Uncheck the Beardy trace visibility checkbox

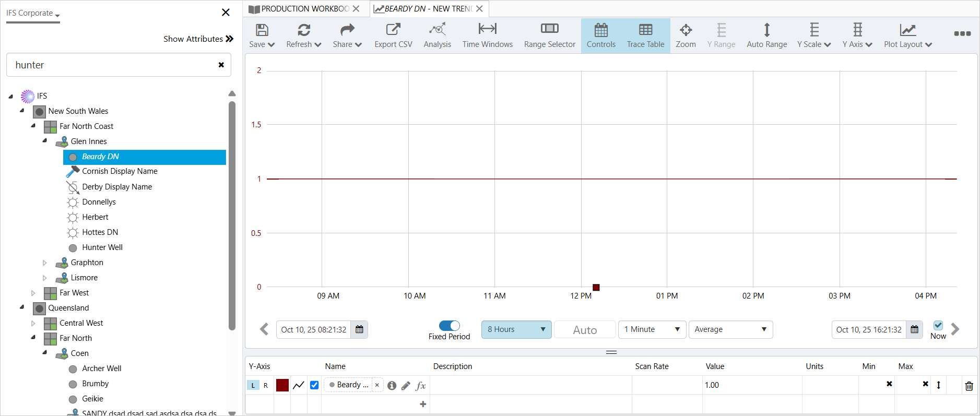314,385
